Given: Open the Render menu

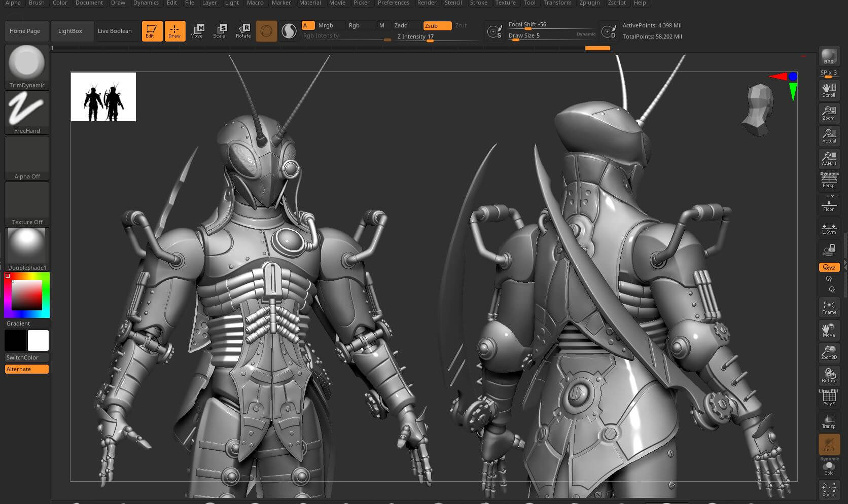Looking at the screenshot, I should (x=427, y=3).
